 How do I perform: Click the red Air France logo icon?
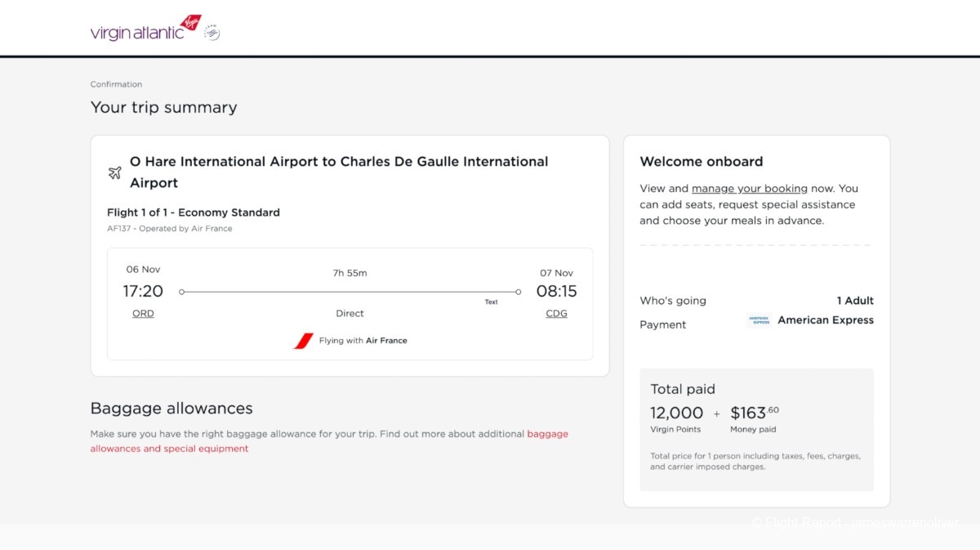click(304, 341)
